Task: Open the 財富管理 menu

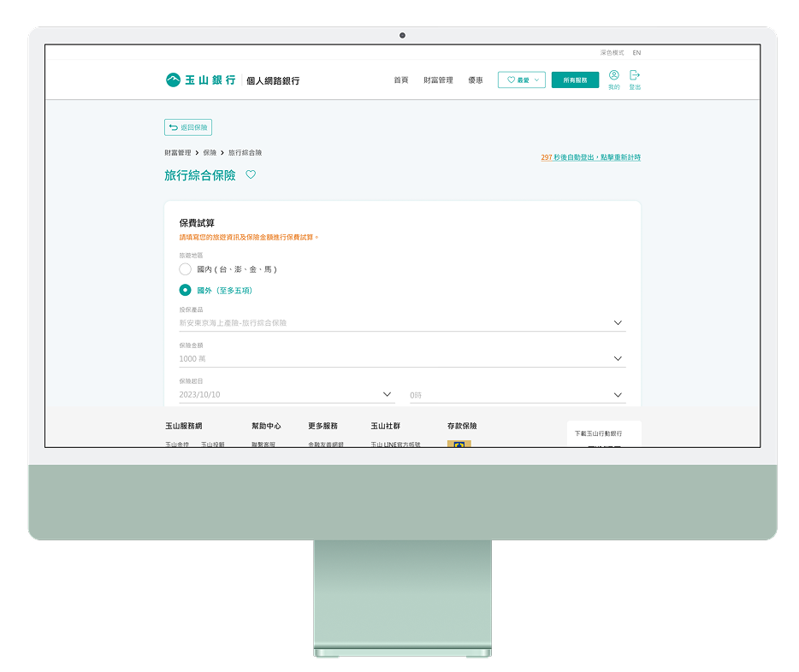Action: [438, 80]
